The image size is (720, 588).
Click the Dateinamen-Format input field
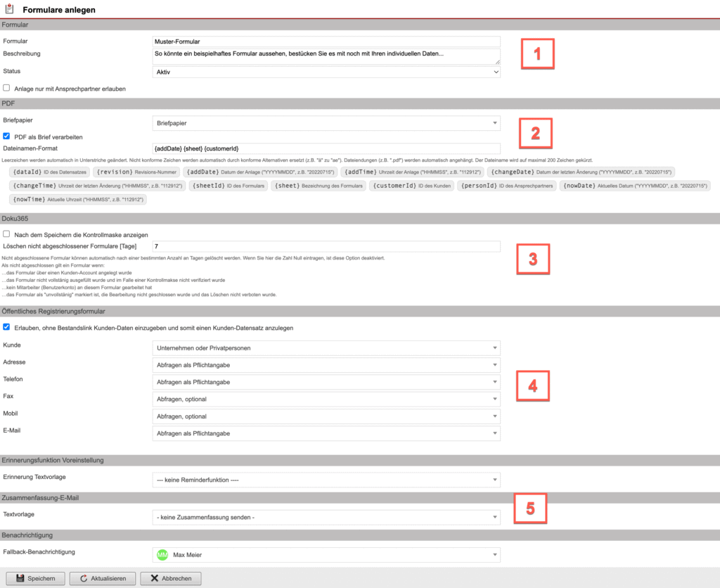[327, 148]
